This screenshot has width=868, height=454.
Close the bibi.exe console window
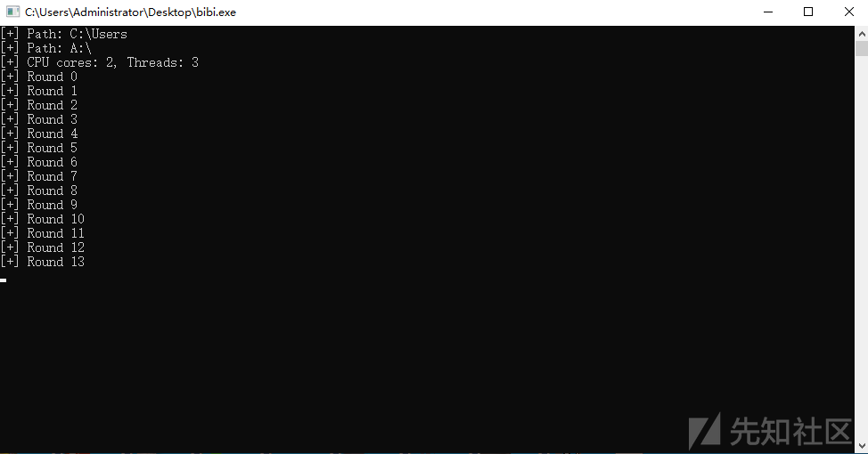click(x=848, y=12)
